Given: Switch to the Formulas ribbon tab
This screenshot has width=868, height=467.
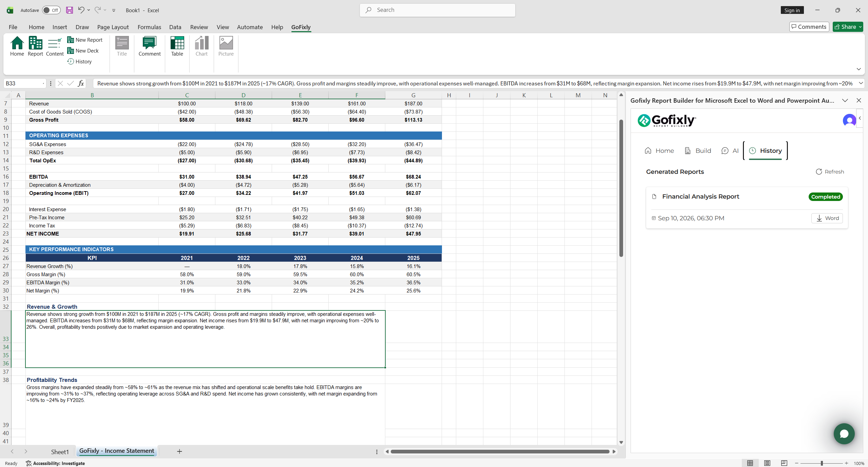Looking at the screenshot, I should click(149, 27).
